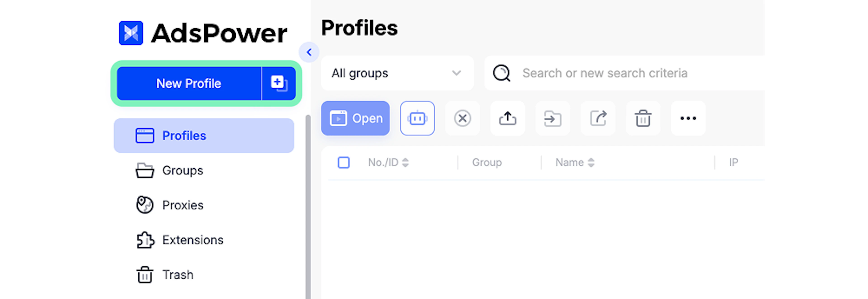
Task: Click the Open profiles button
Action: [355, 118]
